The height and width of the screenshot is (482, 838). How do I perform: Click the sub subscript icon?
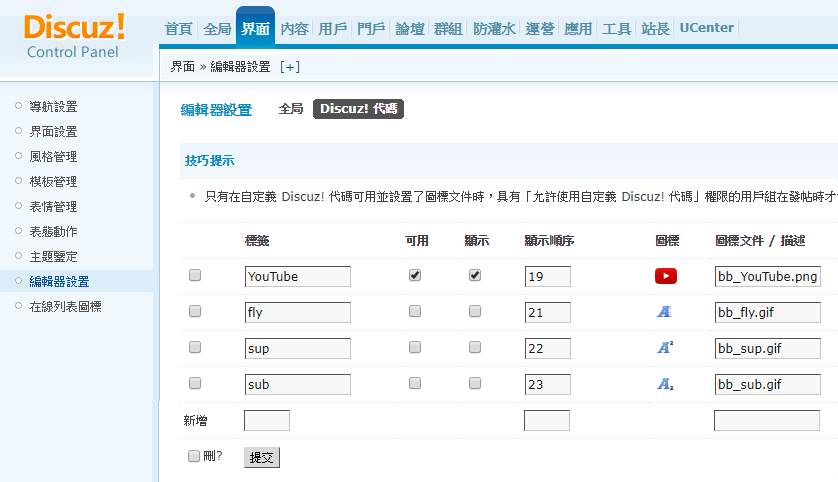click(x=665, y=384)
